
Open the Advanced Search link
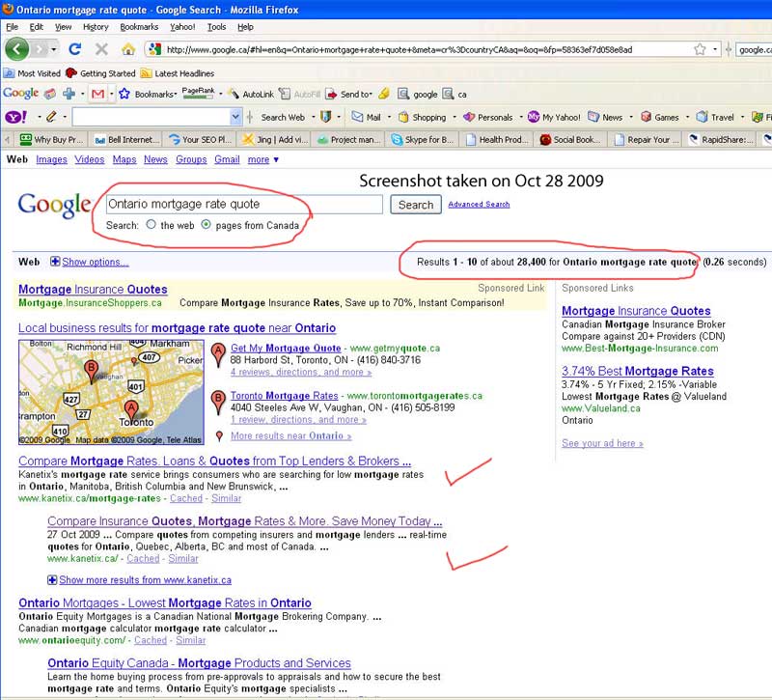[x=479, y=205]
